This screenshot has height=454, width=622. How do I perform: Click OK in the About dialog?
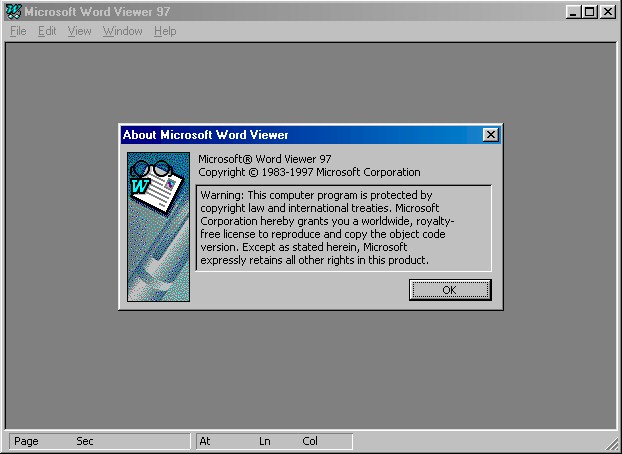tap(450, 290)
